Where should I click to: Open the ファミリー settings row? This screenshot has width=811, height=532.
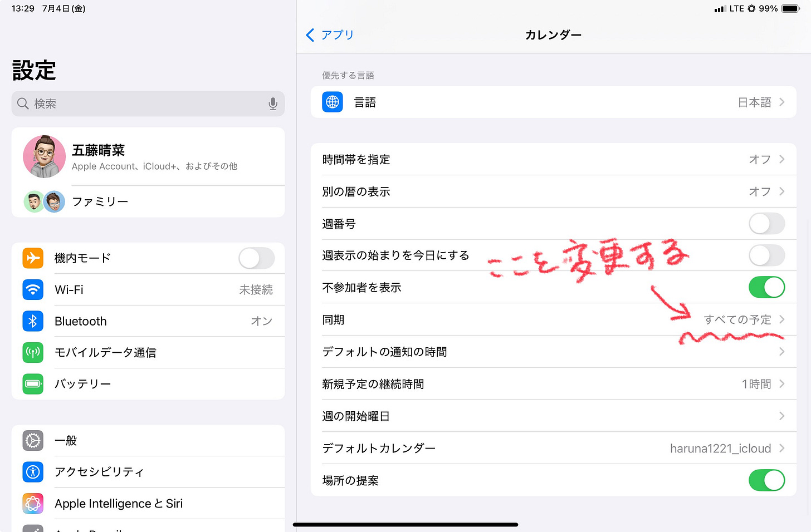point(148,201)
